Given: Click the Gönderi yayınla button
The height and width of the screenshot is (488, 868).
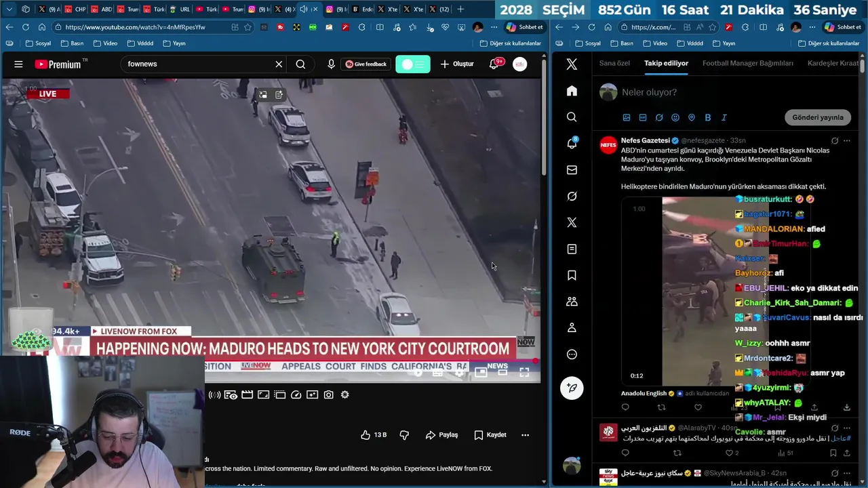Looking at the screenshot, I should click(x=818, y=117).
